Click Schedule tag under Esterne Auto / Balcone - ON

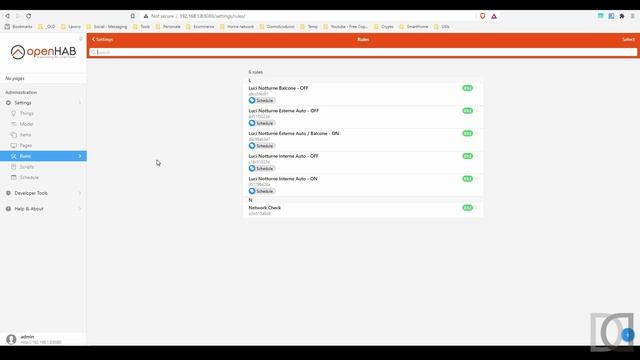click(x=262, y=146)
